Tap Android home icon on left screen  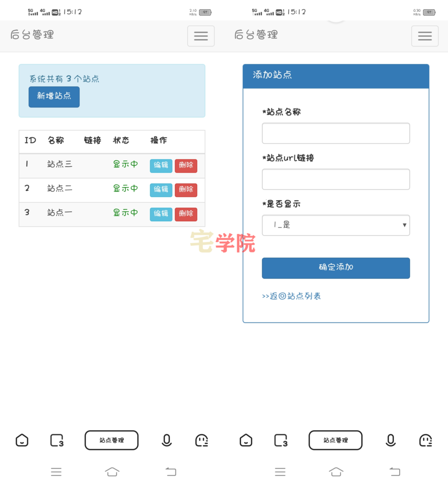[x=112, y=472]
